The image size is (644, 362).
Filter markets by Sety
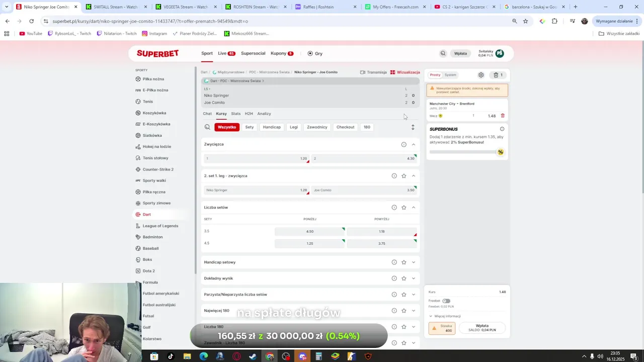click(250, 127)
